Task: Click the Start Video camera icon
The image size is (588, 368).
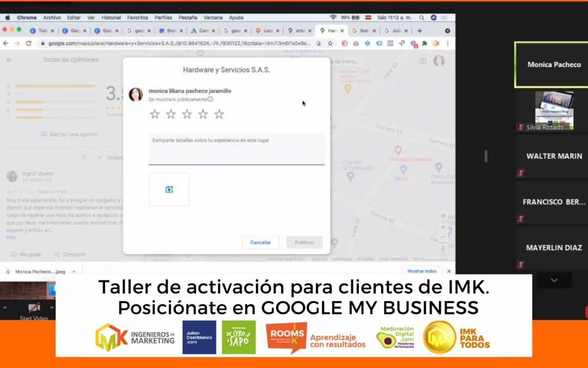Action: coord(34,309)
